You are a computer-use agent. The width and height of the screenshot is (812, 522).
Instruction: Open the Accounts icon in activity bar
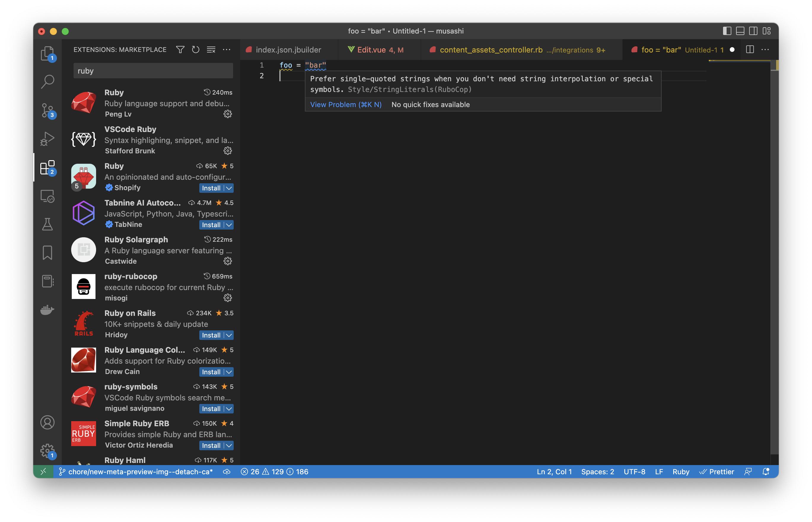pos(47,422)
